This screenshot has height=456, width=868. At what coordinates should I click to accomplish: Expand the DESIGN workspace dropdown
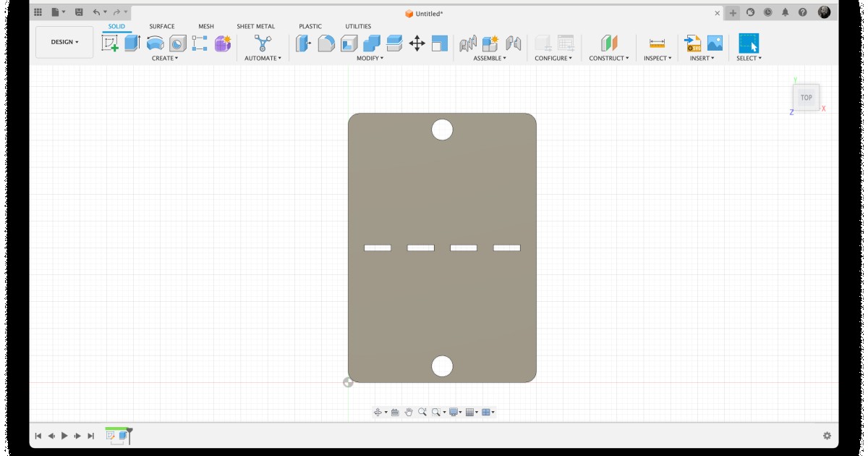click(64, 42)
